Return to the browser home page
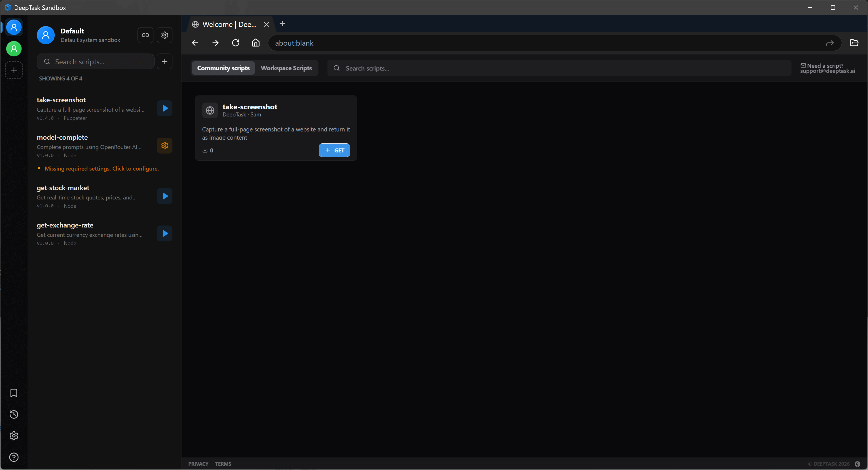 point(255,43)
